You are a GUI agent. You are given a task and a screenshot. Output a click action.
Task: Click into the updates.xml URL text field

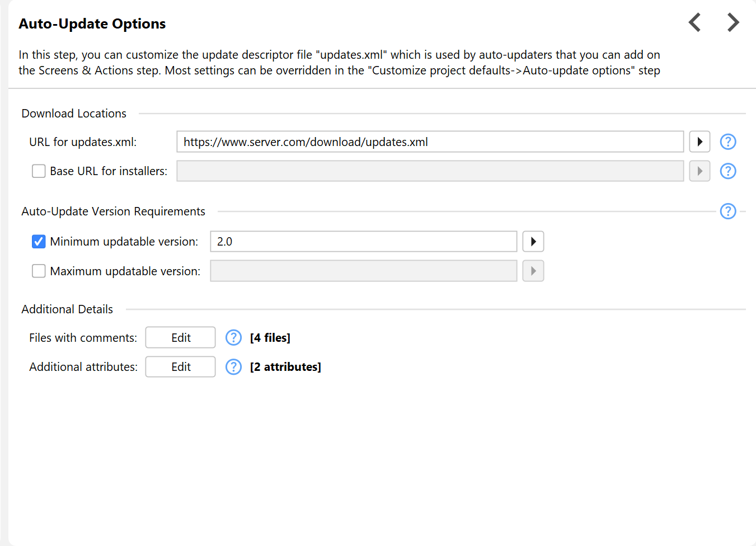[430, 142]
